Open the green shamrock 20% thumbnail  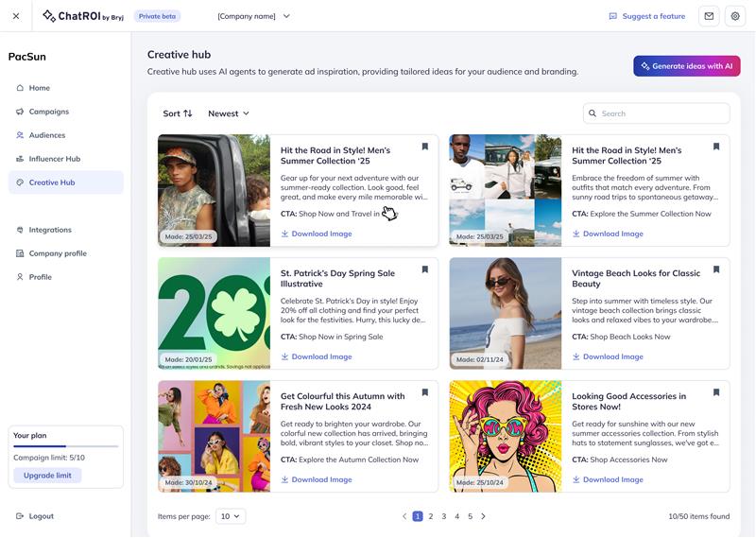tap(215, 313)
